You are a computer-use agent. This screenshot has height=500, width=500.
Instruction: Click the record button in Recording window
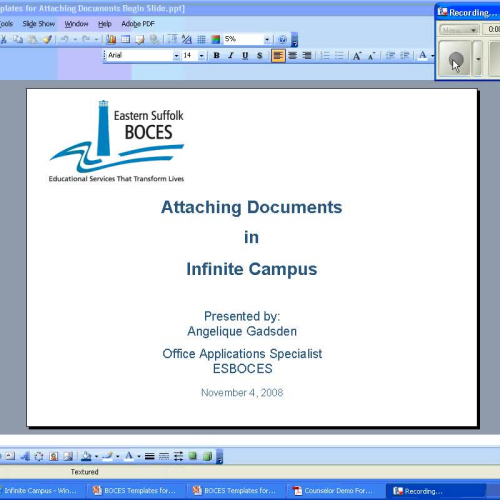pos(455,59)
